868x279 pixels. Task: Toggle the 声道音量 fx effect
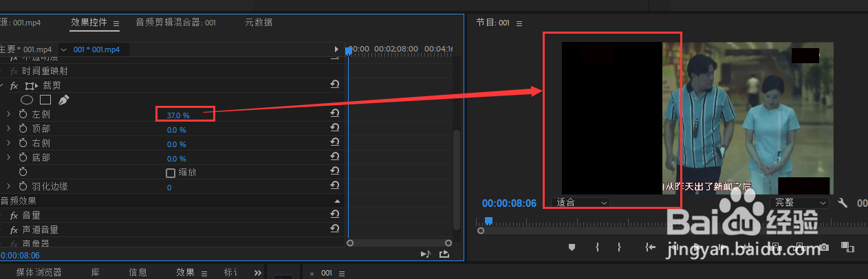(x=14, y=230)
